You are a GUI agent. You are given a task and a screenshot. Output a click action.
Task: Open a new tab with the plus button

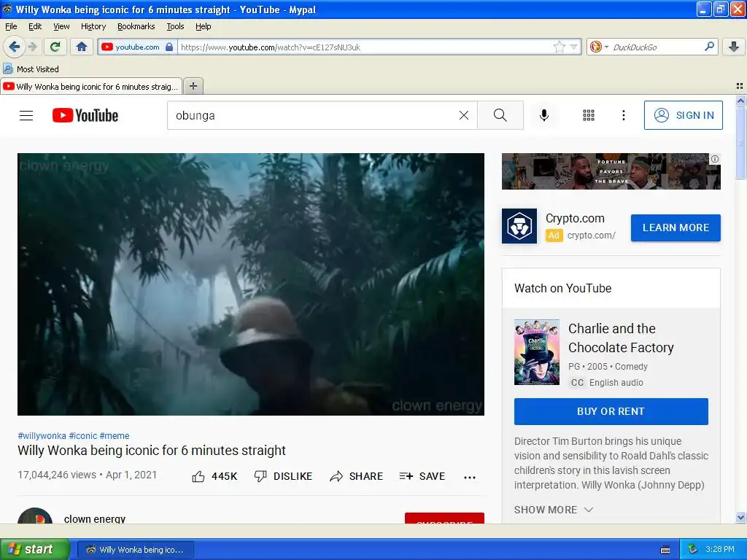click(193, 86)
